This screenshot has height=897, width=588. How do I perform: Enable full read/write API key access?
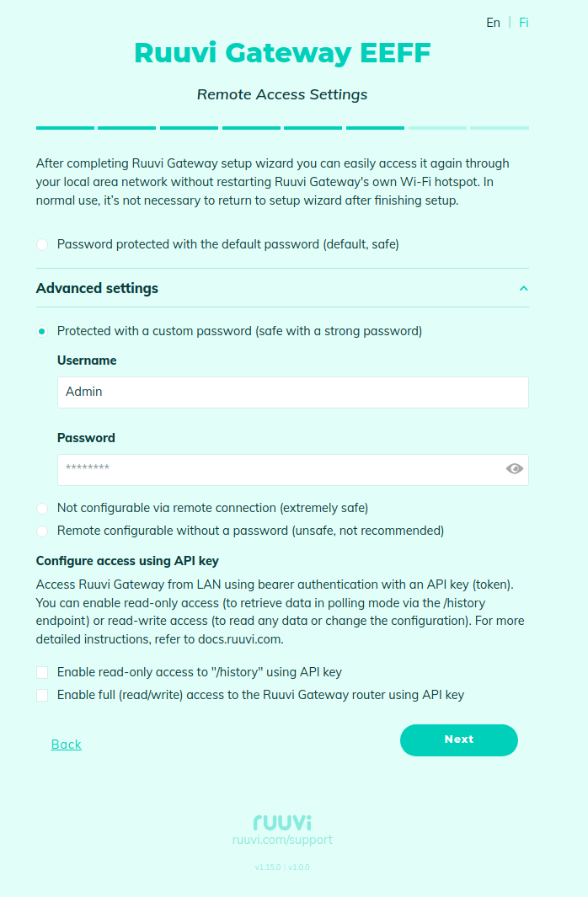tap(42, 695)
